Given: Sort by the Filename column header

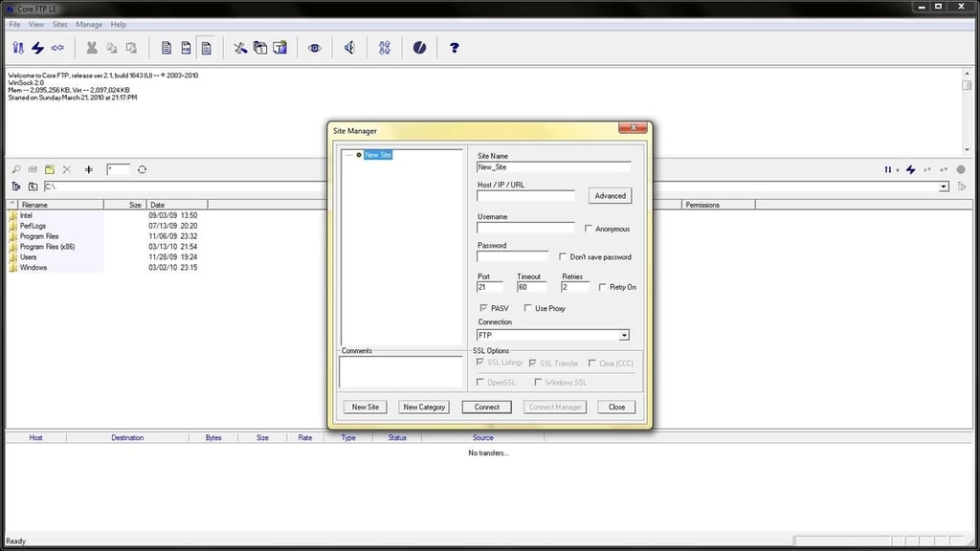Looking at the screenshot, I should [60, 205].
